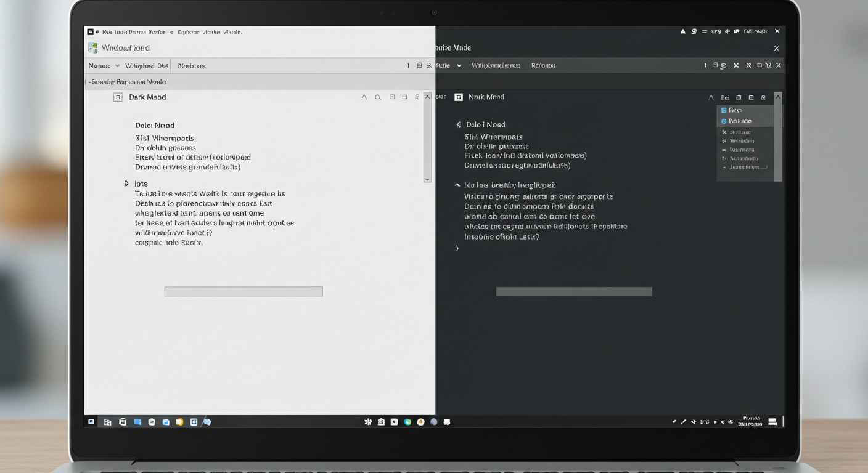The width and height of the screenshot is (868, 473).
Task: Click the gray progress bar in the light pane
Action: tap(243, 291)
